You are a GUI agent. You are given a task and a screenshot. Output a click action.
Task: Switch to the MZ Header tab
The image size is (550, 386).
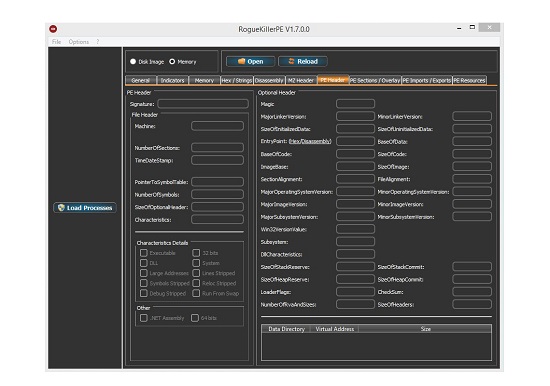(301, 80)
